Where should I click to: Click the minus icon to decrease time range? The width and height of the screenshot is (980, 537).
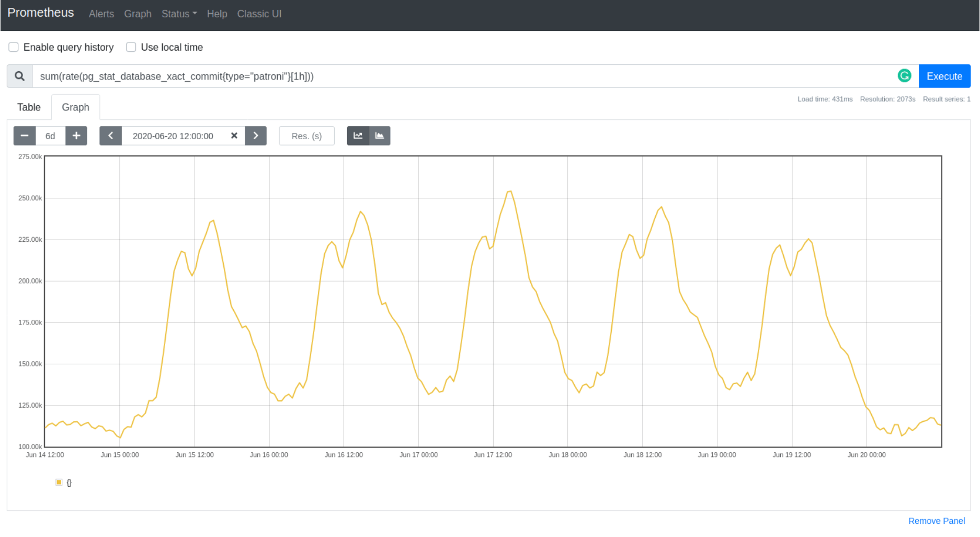click(24, 136)
